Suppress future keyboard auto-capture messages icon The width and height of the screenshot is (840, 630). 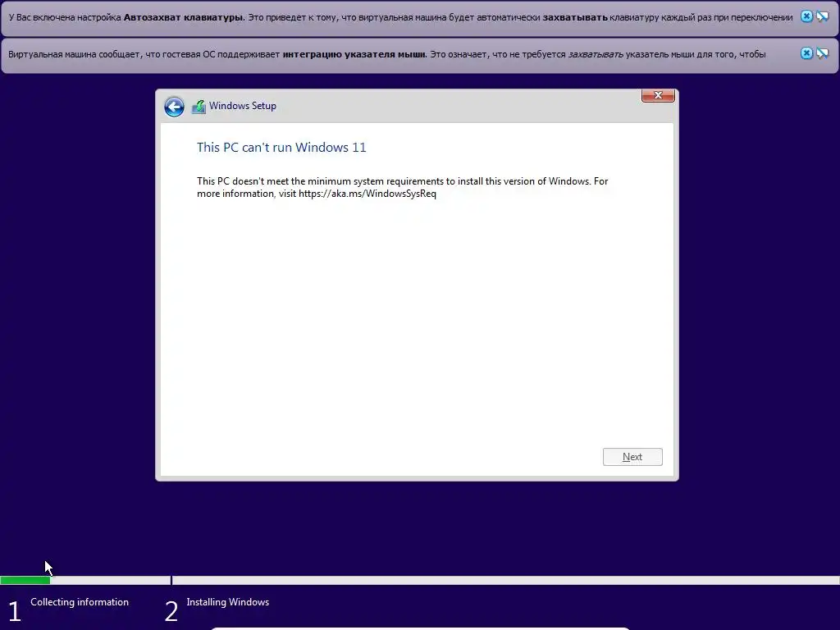point(822,16)
